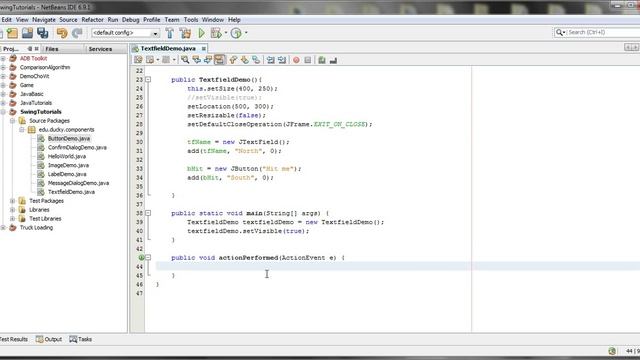The width and height of the screenshot is (640, 360).
Task: Click the first editor toolbar Source icon
Action: [138, 60]
